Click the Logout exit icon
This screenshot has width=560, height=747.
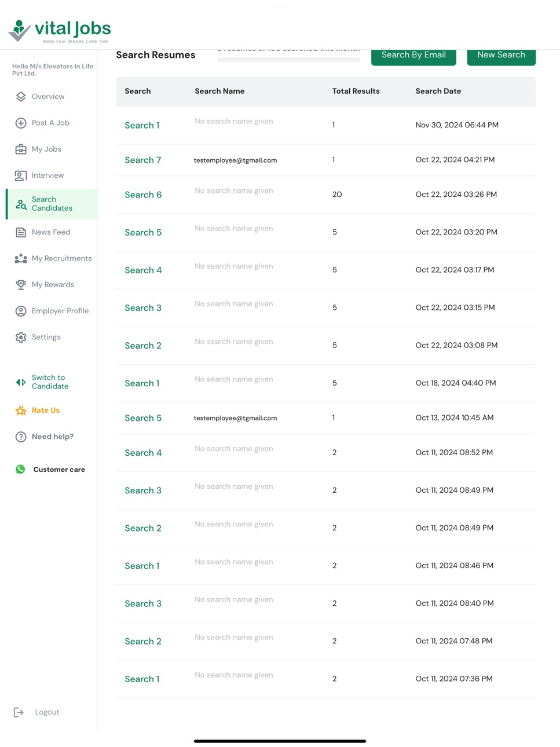tap(19, 712)
